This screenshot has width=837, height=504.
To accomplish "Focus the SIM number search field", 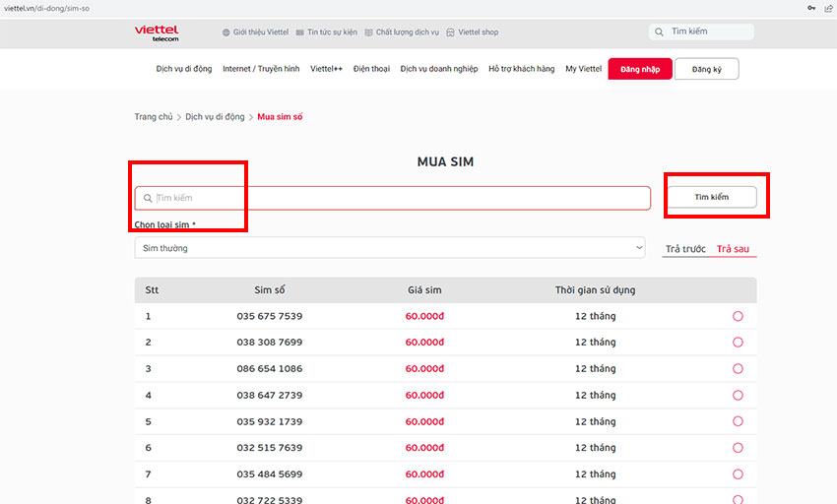I will [392, 198].
